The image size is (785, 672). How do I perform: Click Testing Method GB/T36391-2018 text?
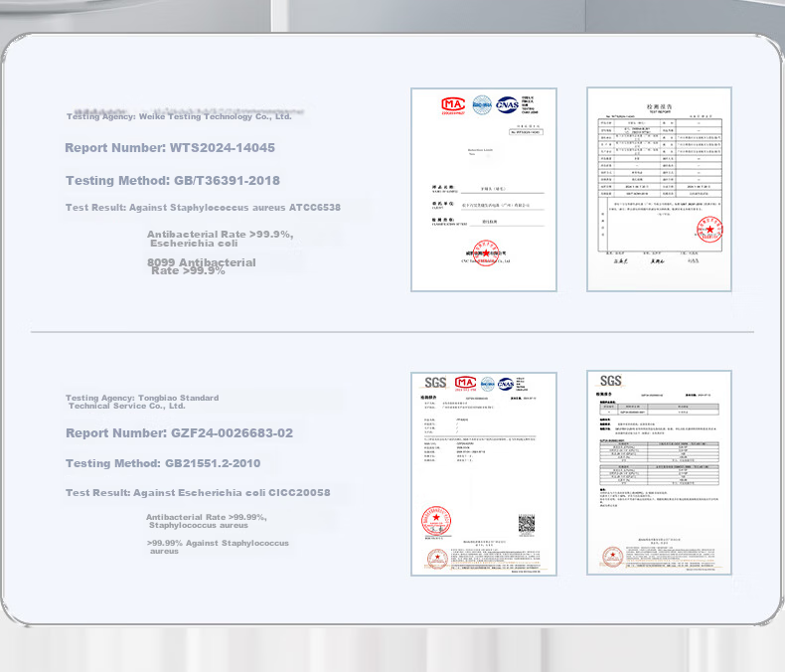[173, 181]
